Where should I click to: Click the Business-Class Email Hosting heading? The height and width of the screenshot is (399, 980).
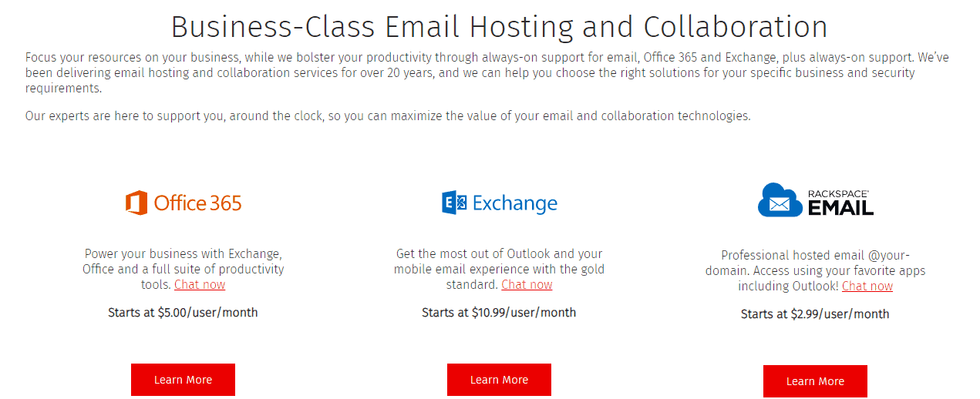(499, 27)
